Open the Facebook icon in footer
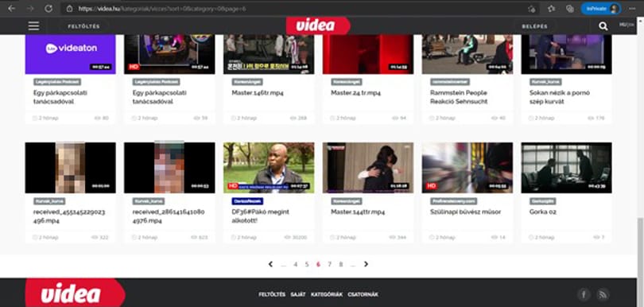 584,294
